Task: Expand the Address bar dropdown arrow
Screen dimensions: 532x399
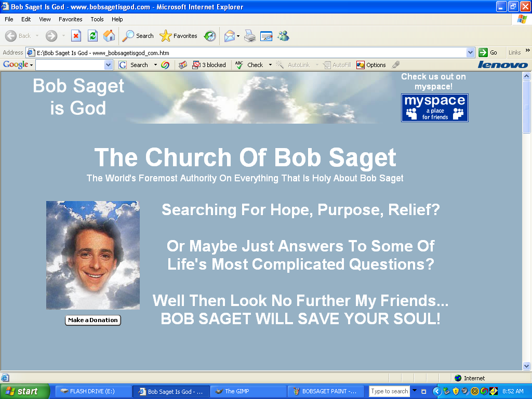Action: [x=470, y=52]
